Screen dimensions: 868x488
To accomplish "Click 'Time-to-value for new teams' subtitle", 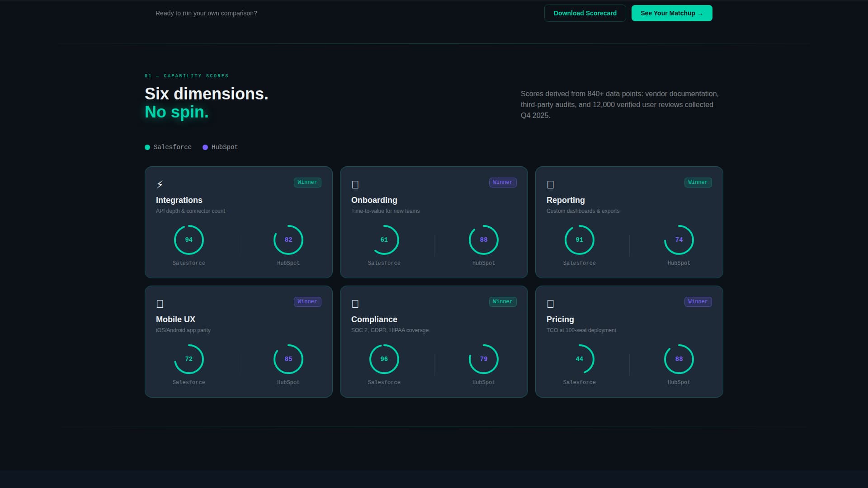I will pos(385,211).
